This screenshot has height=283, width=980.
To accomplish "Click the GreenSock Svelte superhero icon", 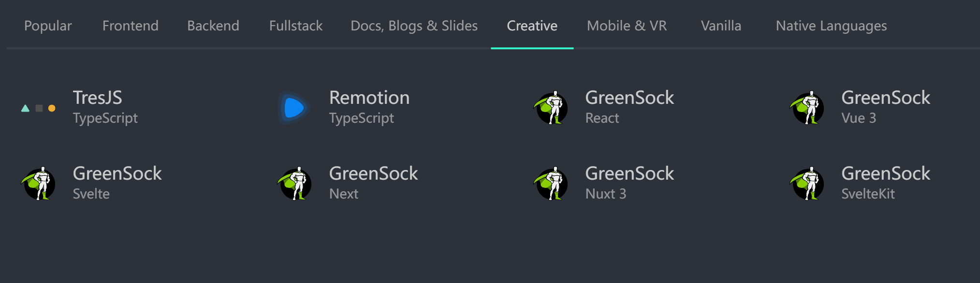I will point(39,184).
